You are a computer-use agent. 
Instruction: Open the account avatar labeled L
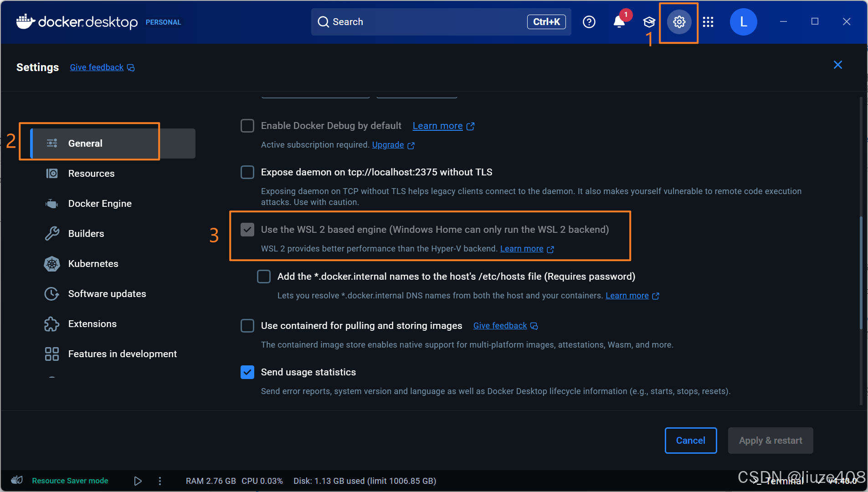point(743,21)
